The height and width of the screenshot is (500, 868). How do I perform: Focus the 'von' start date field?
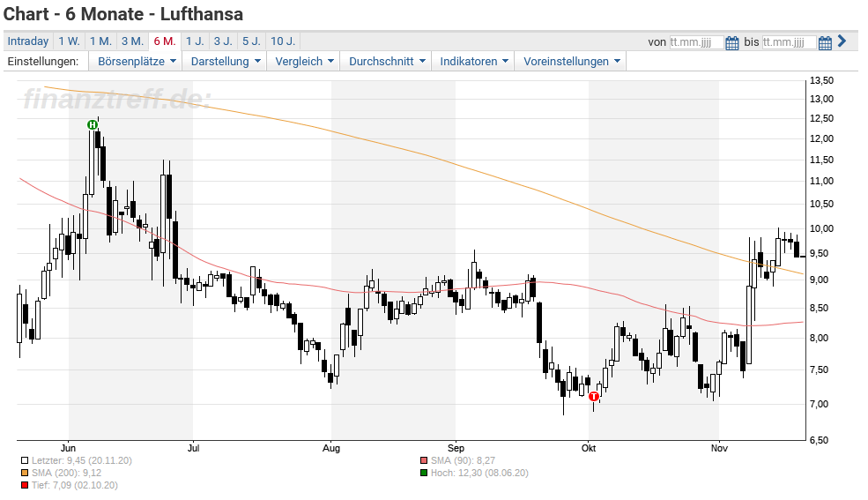coord(696,42)
